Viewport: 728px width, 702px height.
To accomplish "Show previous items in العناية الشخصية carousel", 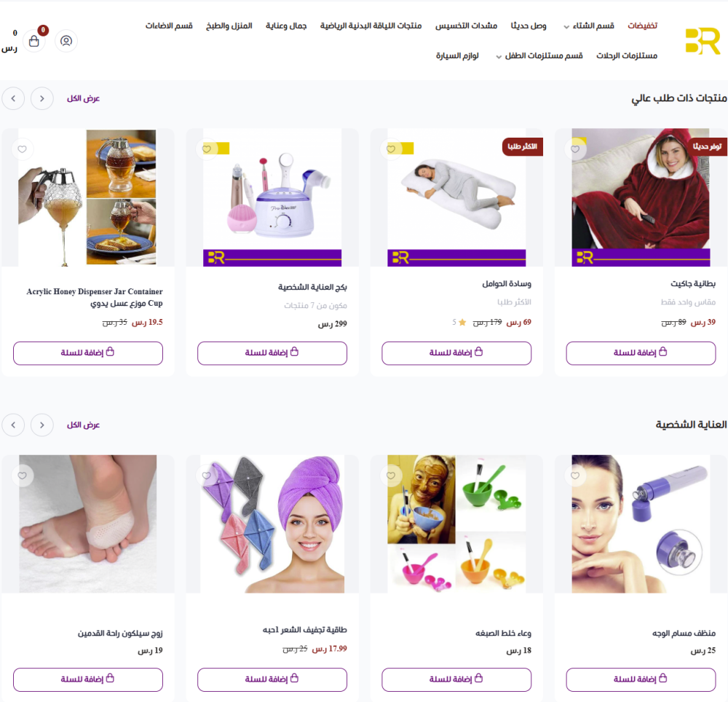I will 13,425.
